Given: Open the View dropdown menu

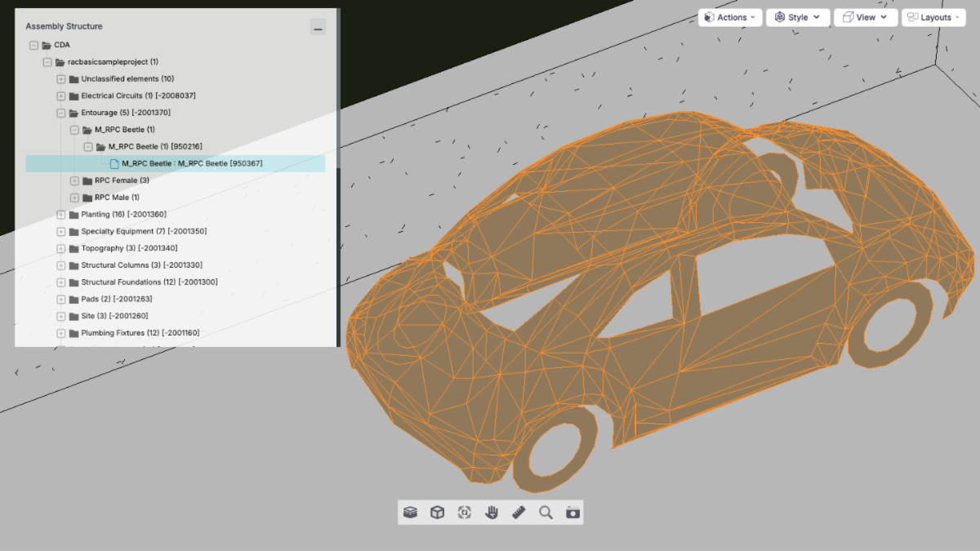Looking at the screenshot, I should [x=865, y=17].
